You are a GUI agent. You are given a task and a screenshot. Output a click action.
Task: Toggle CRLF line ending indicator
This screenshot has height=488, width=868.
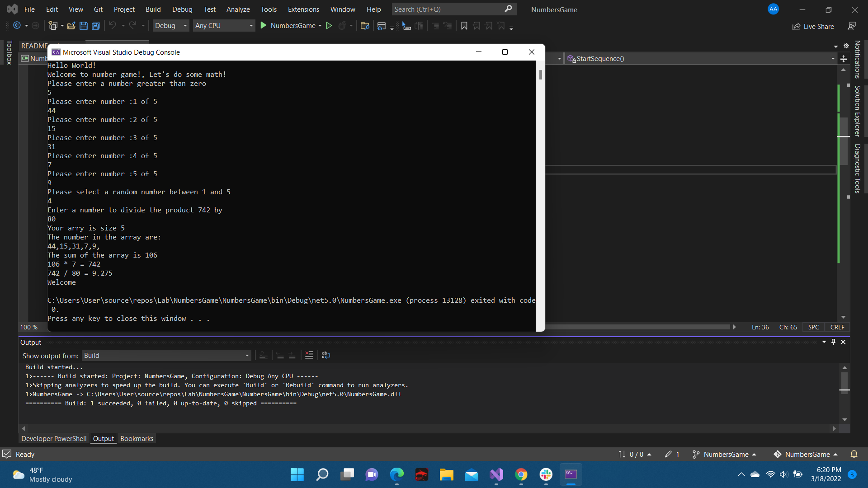[x=837, y=327]
